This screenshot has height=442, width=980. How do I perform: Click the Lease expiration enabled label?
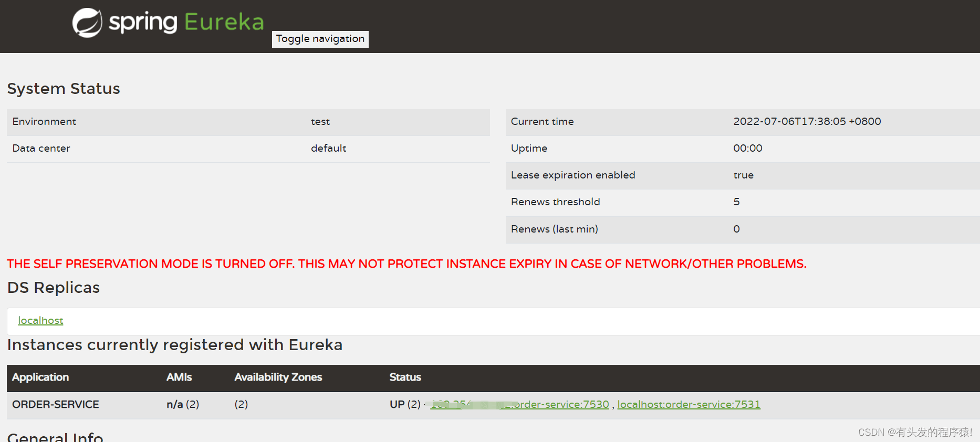point(573,175)
